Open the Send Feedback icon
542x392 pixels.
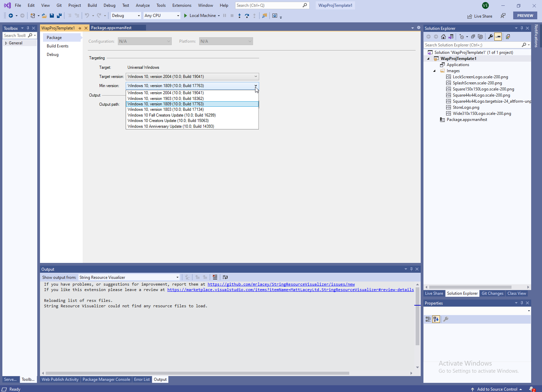(503, 16)
